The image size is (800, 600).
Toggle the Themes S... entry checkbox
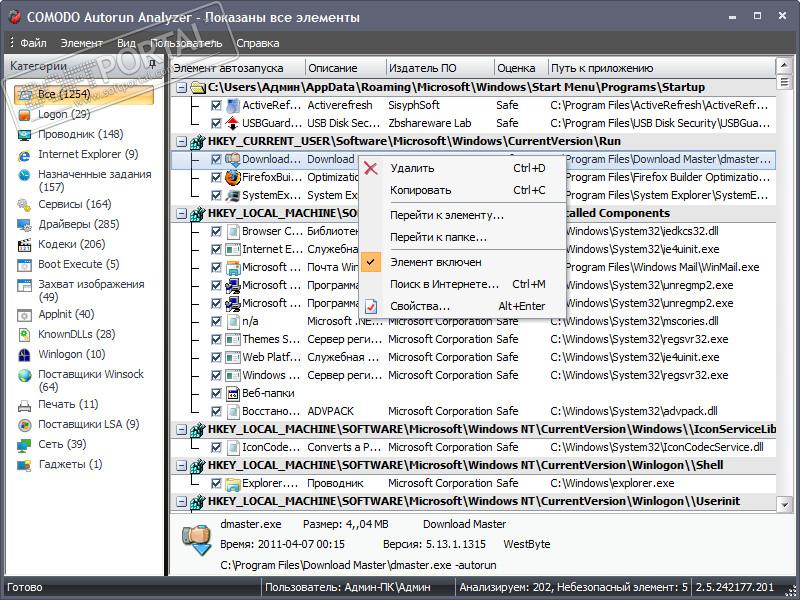point(216,339)
